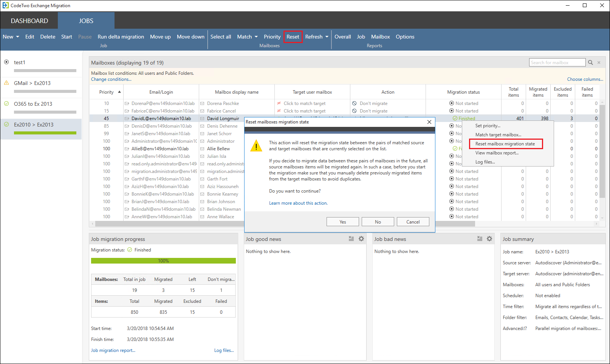Click Start in the Job toolbar
Screen dimensions: 610x364
coord(67,37)
